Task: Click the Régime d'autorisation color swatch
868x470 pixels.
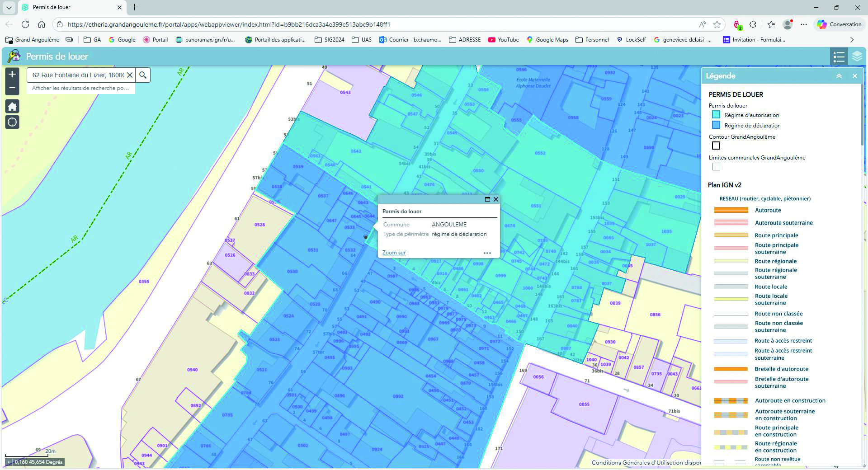Action: 716,115
